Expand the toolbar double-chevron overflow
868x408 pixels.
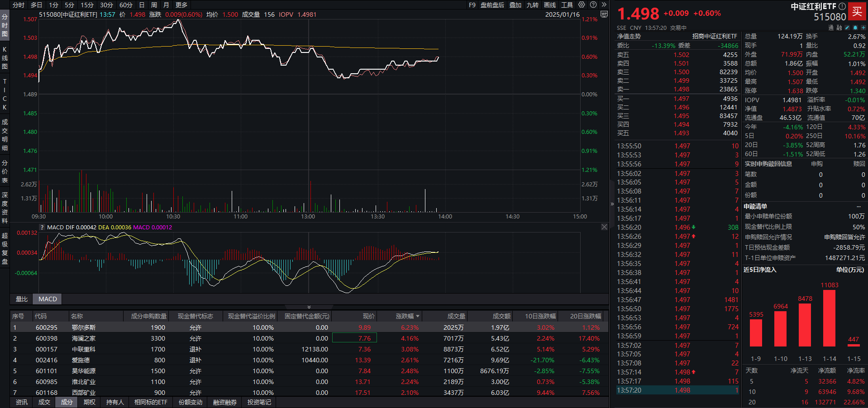(x=604, y=5)
